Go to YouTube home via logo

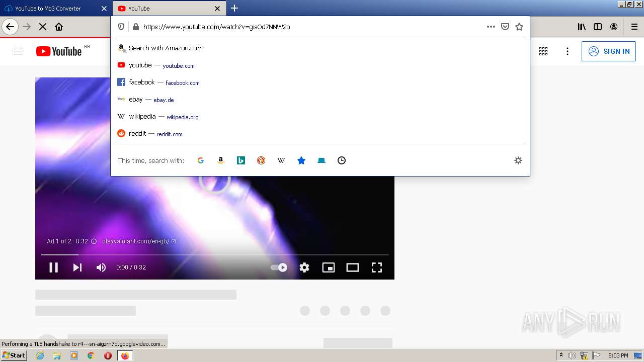(59, 51)
